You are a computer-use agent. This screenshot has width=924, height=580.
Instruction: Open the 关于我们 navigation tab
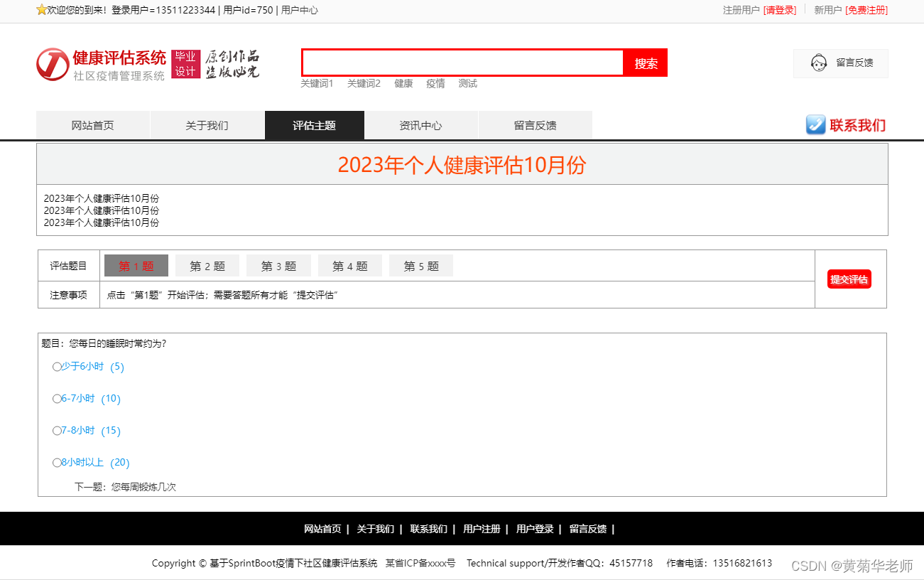pyautogui.click(x=207, y=125)
